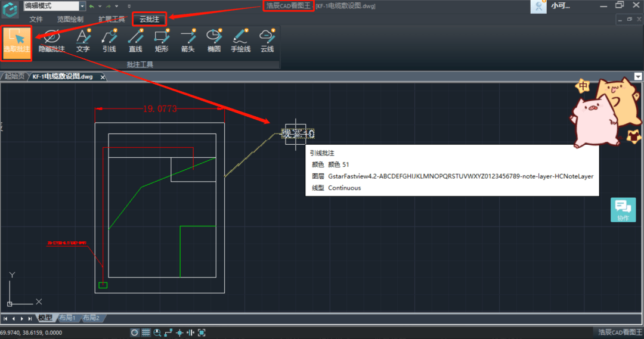Switch to the 模型 layout tab

[45, 318]
